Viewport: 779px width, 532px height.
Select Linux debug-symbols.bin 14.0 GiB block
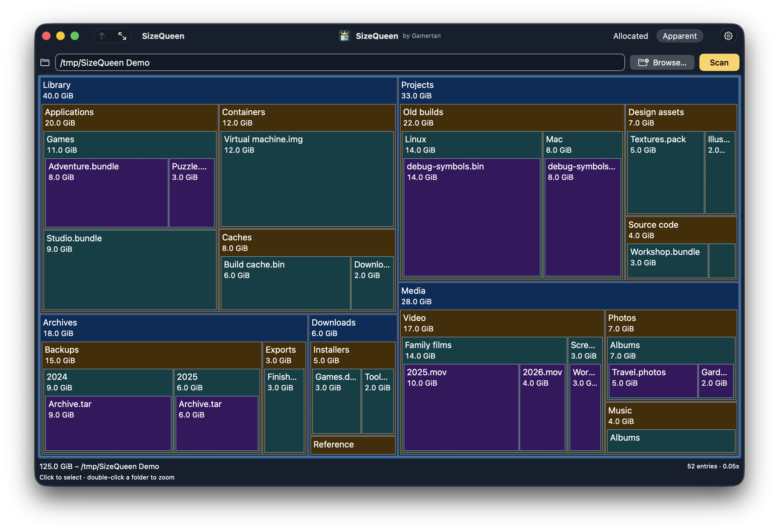[472, 218]
